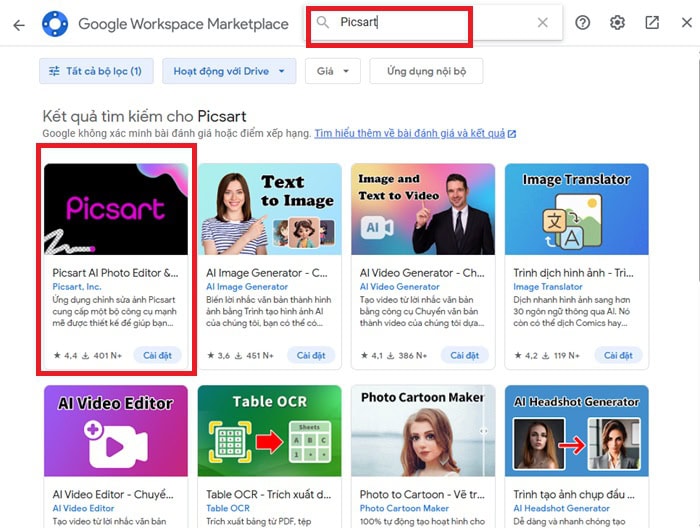Open the Image and Text to Video thumbnail
Image resolution: width=700 pixels, height=528 pixels.
click(x=423, y=209)
